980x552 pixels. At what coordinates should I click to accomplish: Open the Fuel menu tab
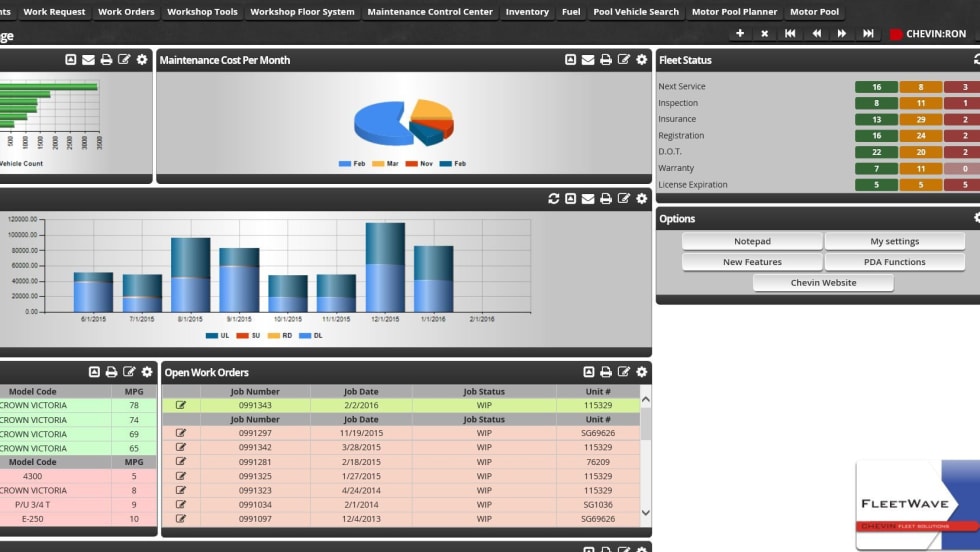coord(571,12)
